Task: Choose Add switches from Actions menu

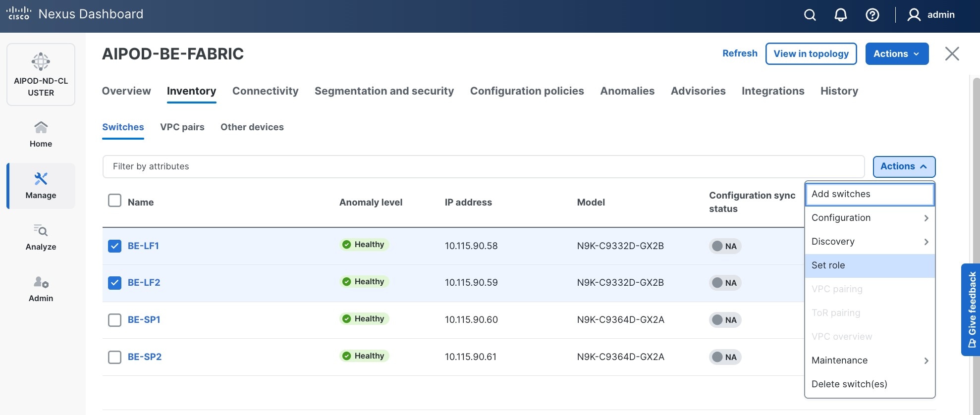Action: click(870, 194)
